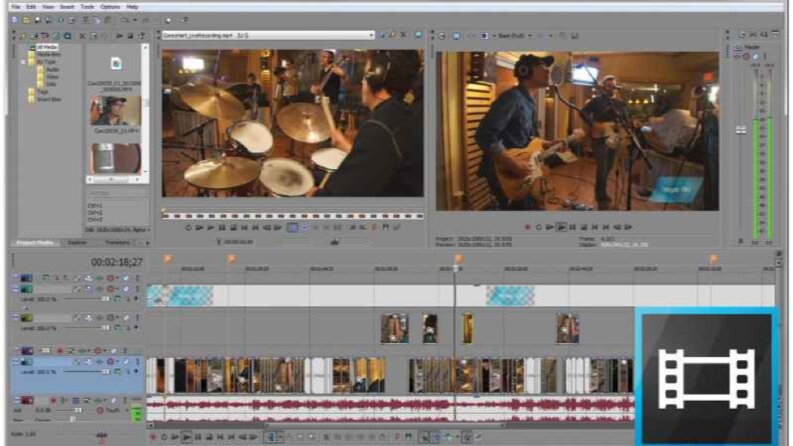The width and height of the screenshot is (793, 446).
Task: Click the X icon right of the Trimmer dropdown
Action: [x=403, y=35]
